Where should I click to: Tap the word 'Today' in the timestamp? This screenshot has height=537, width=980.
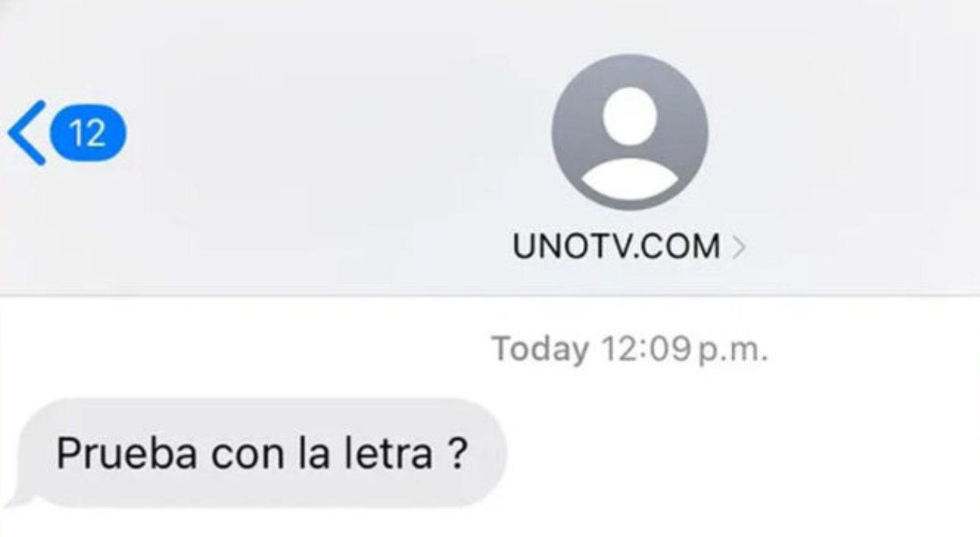[x=540, y=350]
